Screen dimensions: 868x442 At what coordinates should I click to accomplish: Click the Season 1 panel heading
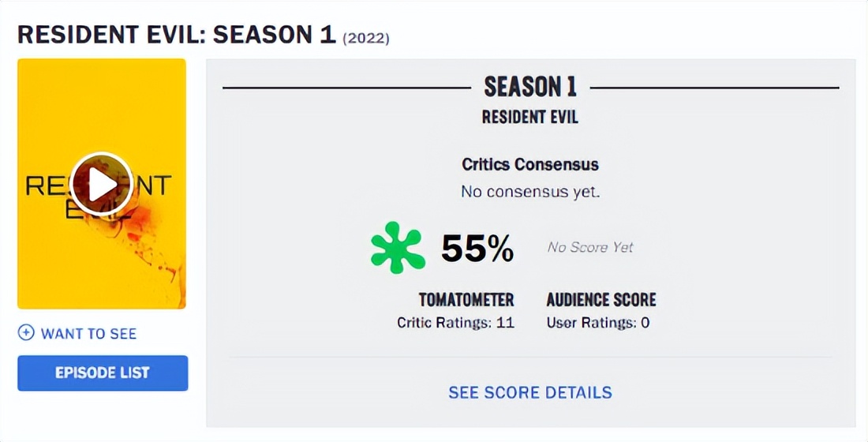pyautogui.click(x=530, y=86)
